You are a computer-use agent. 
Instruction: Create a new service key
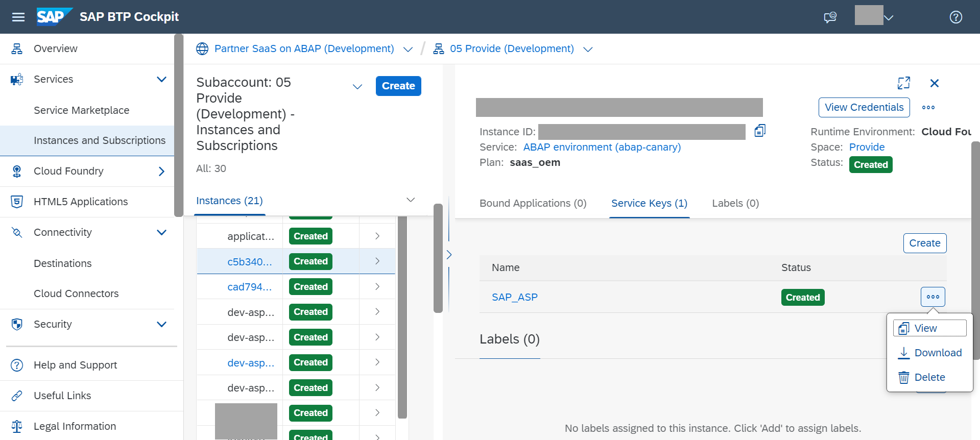(x=924, y=243)
